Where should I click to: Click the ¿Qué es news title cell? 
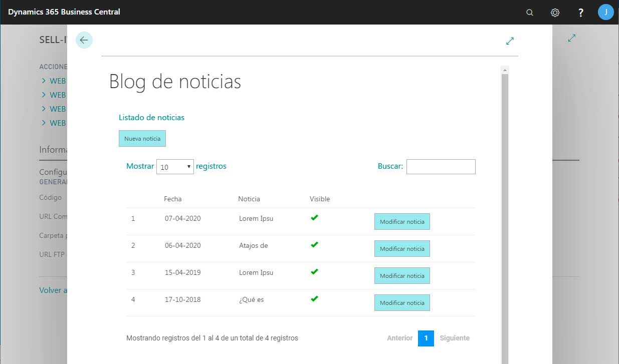coord(252,299)
